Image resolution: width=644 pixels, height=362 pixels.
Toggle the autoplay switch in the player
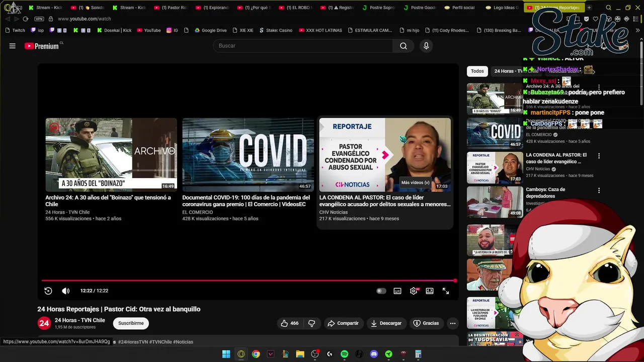(381, 291)
